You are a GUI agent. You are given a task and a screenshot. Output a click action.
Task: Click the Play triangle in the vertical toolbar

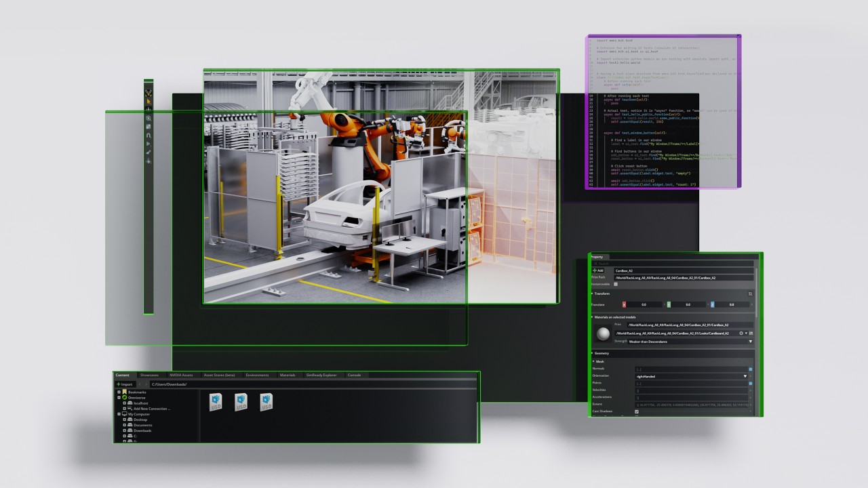click(x=149, y=144)
